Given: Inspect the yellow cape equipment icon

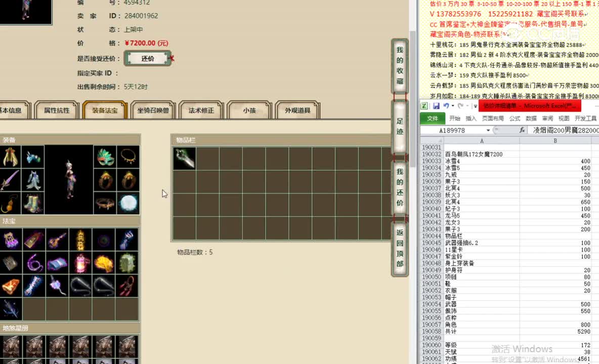Looking at the screenshot, I should coord(10,157).
